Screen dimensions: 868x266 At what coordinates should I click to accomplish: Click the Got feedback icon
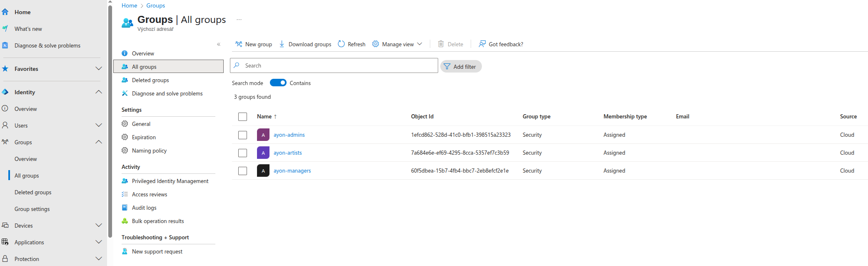point(482,44)
